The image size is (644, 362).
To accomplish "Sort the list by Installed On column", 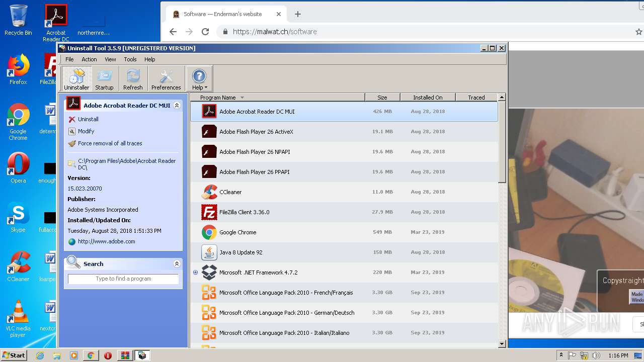I will coord(428,98).
